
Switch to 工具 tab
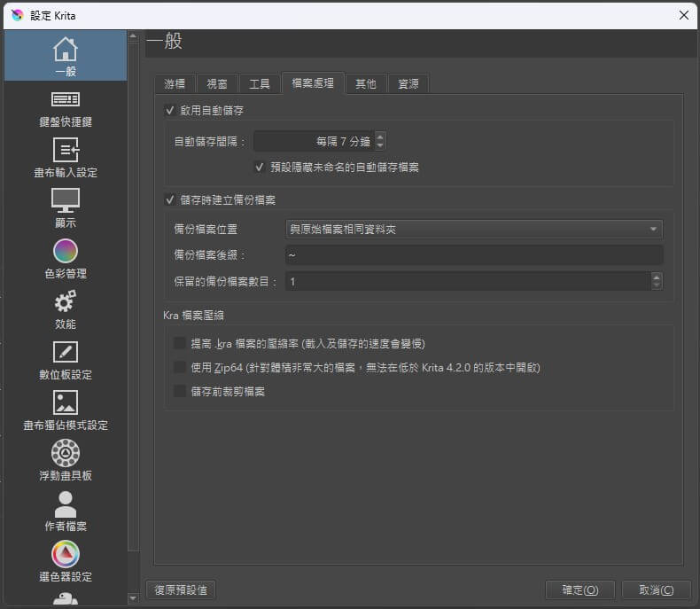coord(260,84)
